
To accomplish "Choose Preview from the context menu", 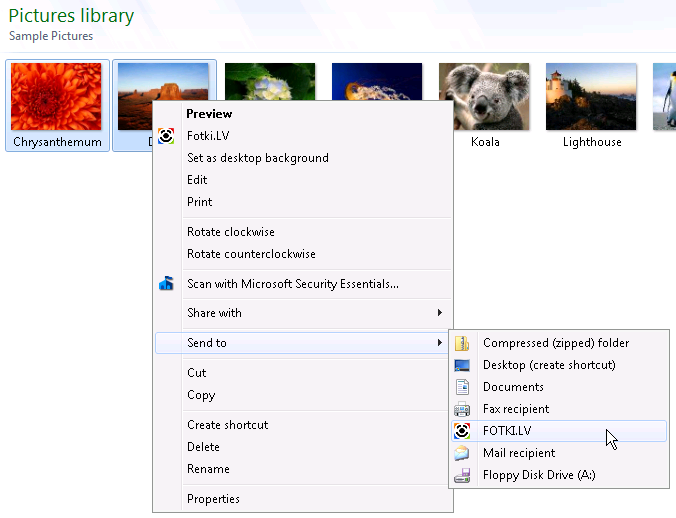I will pyautogui.click(x=209, y=114).
